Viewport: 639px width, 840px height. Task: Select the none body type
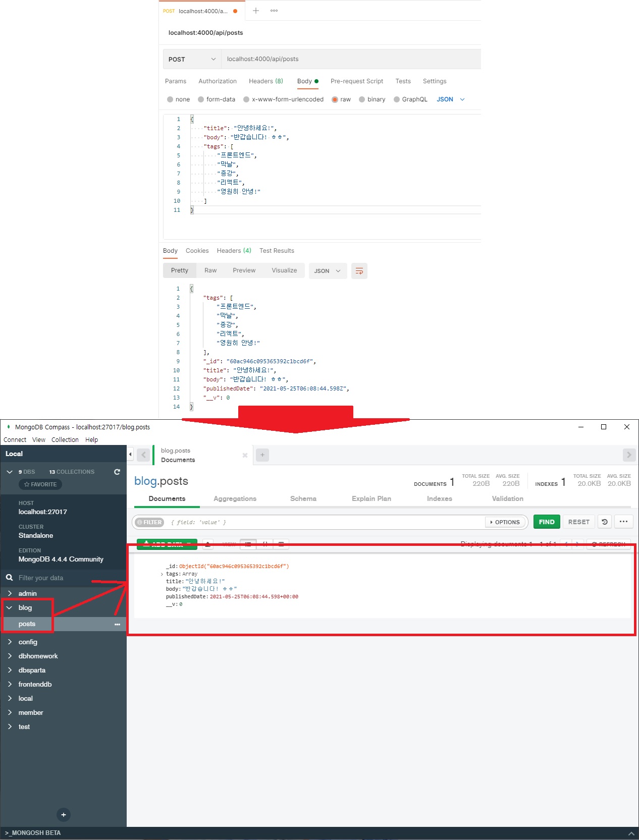(179, 99)
